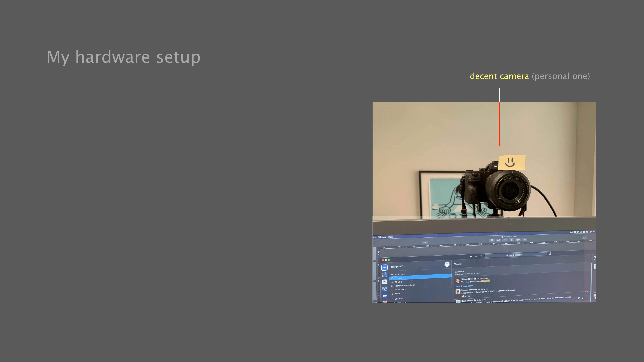The height and width of the screenshot is (362, 644).
Task: Collapse the Channels section
Action: [393, 299]
